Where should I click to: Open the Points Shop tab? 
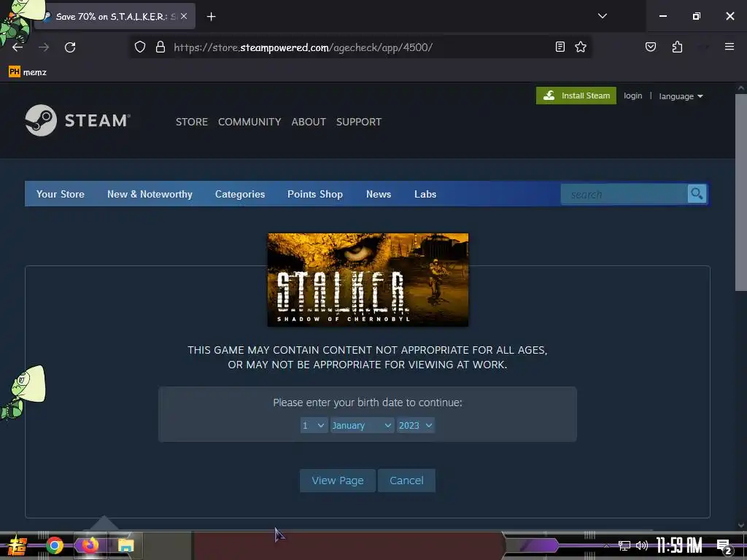315,194
